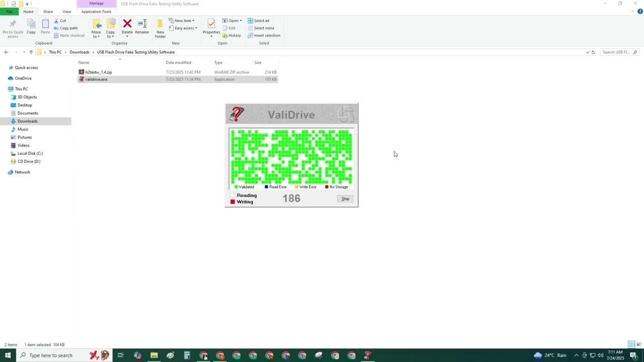Click the green Validated legend swatch
644x362 pixels.
point(236,187)
